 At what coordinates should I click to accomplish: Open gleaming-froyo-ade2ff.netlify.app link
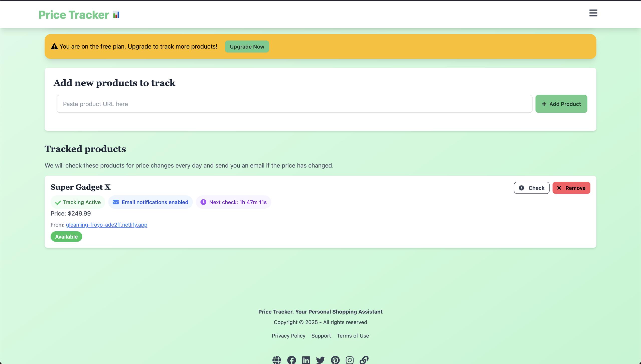(106, 225)
